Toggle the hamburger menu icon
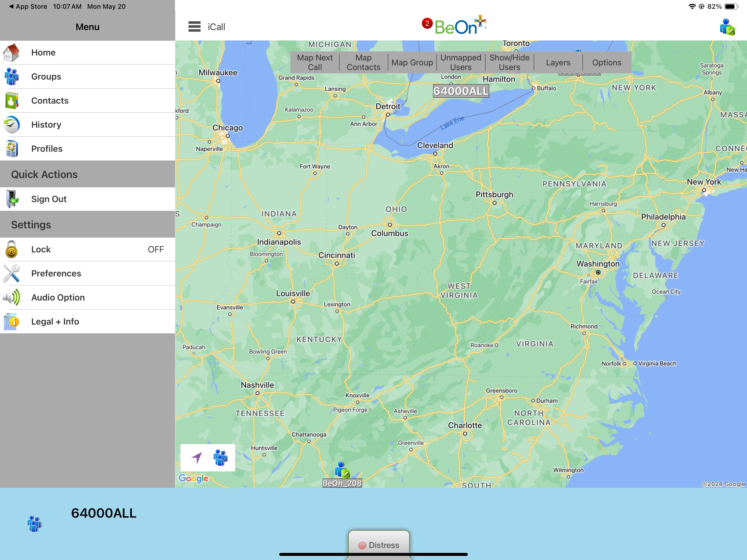Viewport: 747px width, 560px height. click(x=194, y=27)
